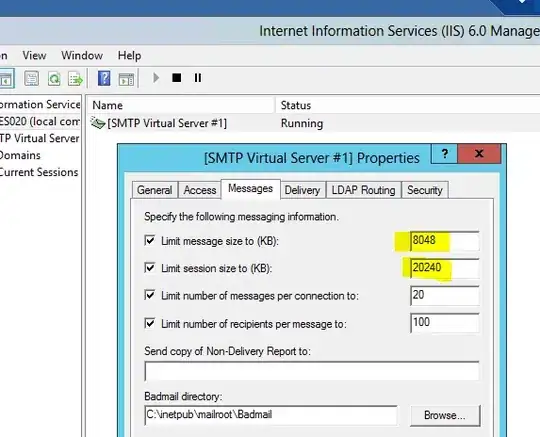This screenshot has width=540, height=437.
Task: Toggle Limit number of messages per connection
Action: [x=149, y=295]
